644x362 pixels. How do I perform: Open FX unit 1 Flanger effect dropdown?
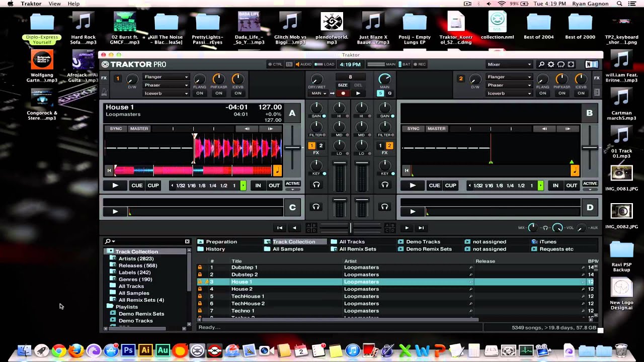[x=166, y=77]
